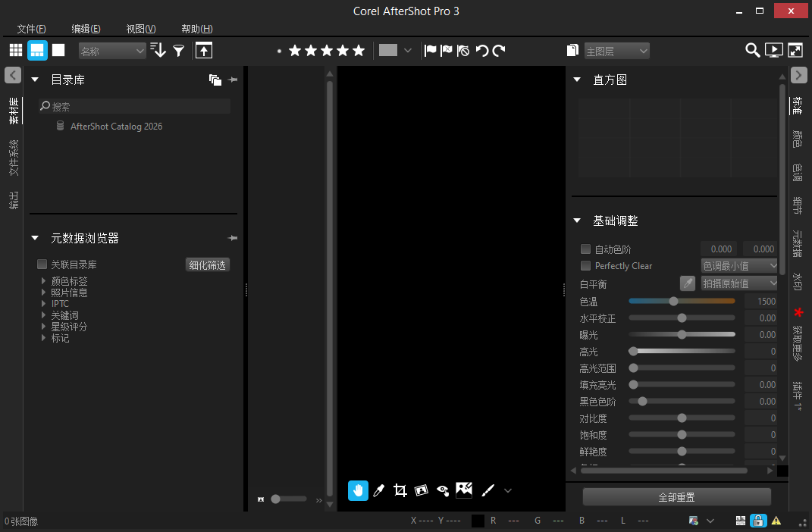Screen dimensions: 812x532
Task: Select the blemish/heal picture tool
Action: tap(464, 490)
